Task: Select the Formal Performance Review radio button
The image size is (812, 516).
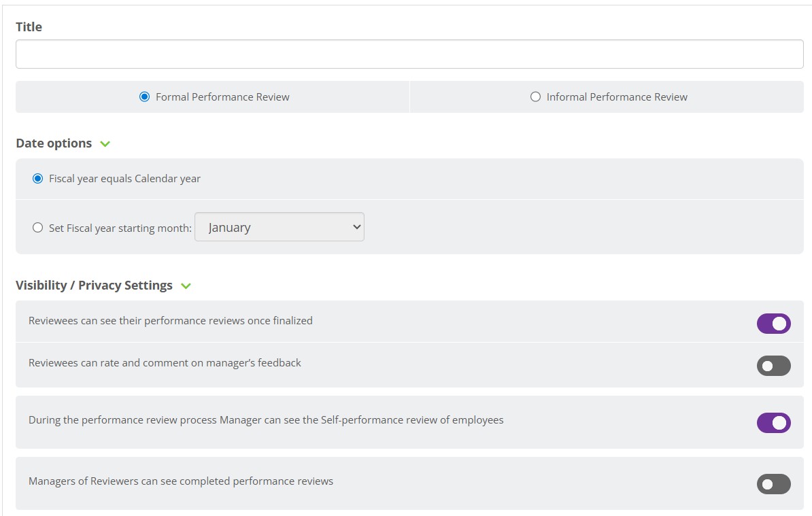Action: coord(144,97)
